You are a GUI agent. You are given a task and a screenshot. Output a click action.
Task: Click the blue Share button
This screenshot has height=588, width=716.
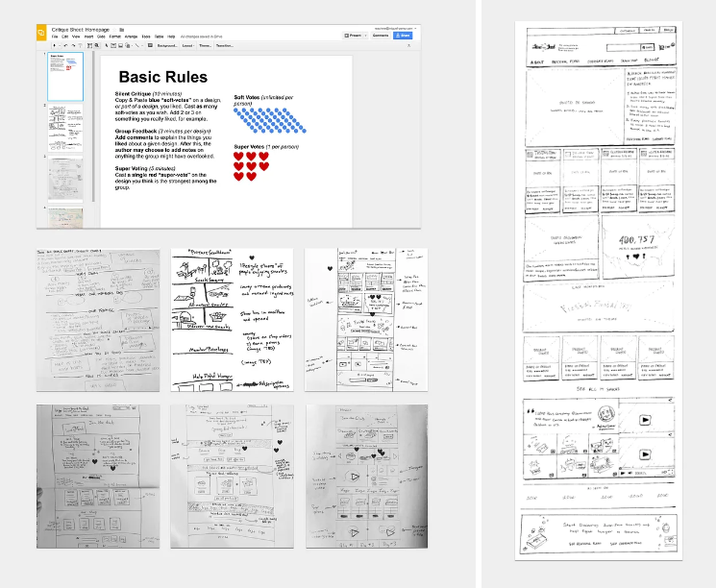404,35
